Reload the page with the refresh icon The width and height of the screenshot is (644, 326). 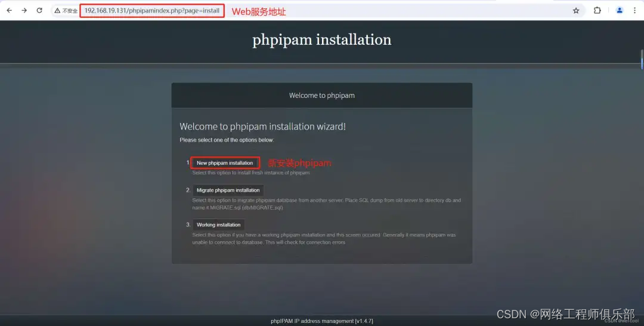click(39, 10)
